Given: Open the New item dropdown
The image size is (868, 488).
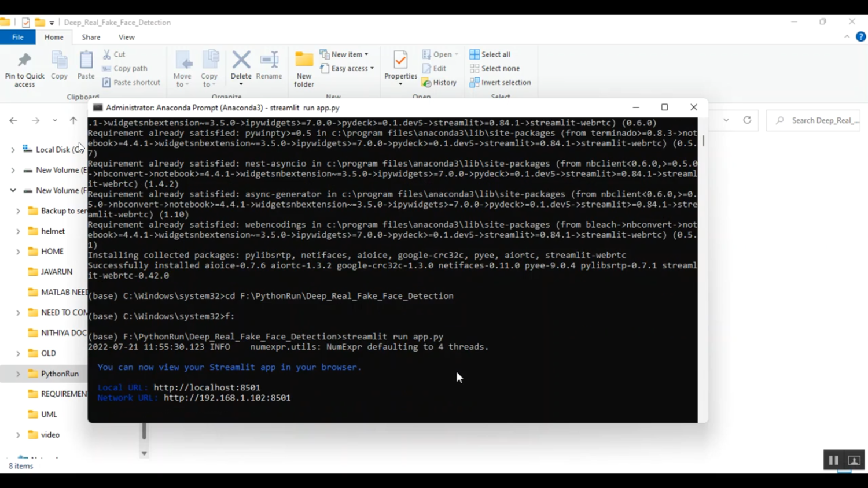Looking at the screenshot, I should tap(344, 54).
